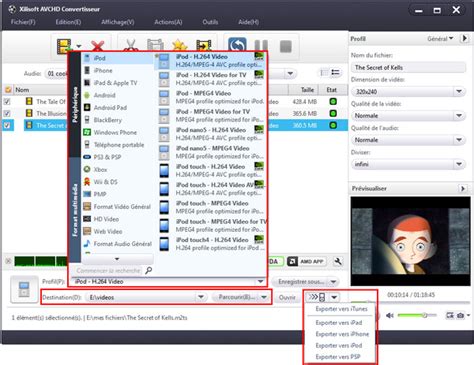Choose iPod touch - MPEG4 Video profile
Screen dimensions: 474x365
tap(211, 207)
